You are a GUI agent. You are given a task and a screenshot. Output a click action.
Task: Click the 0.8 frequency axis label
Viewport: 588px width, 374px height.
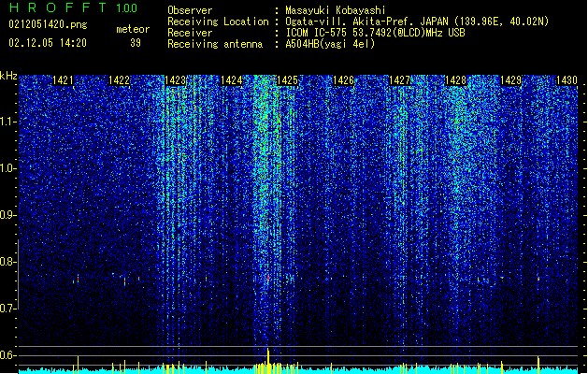pyautogui.click(x=8, y=262)
